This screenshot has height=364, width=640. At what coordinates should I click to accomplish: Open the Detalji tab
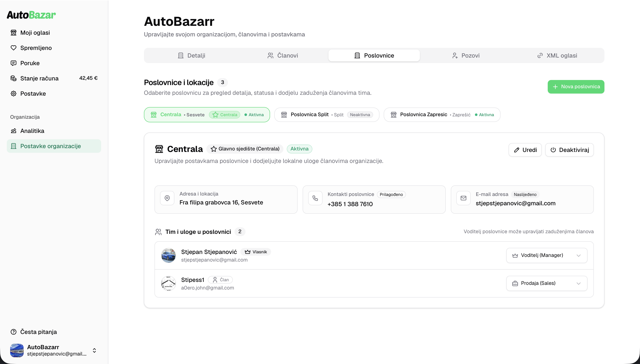pyautogui.click(x=191, y=55)
